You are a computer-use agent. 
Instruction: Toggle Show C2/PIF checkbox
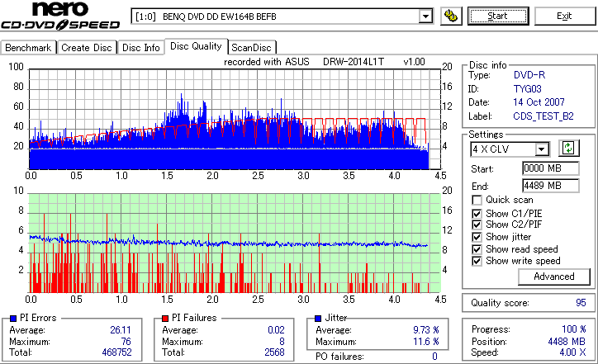(x=477, y=225)
